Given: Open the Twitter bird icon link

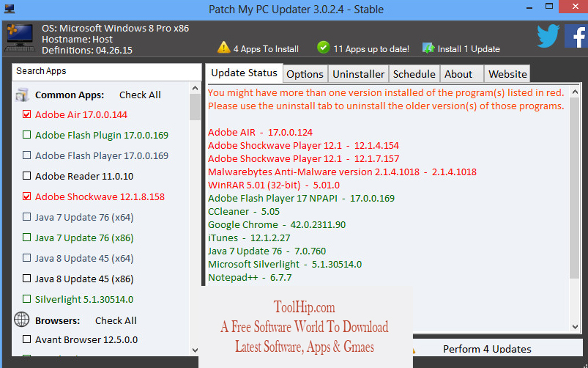Looking at the screenshot, I should click(548, 36).
